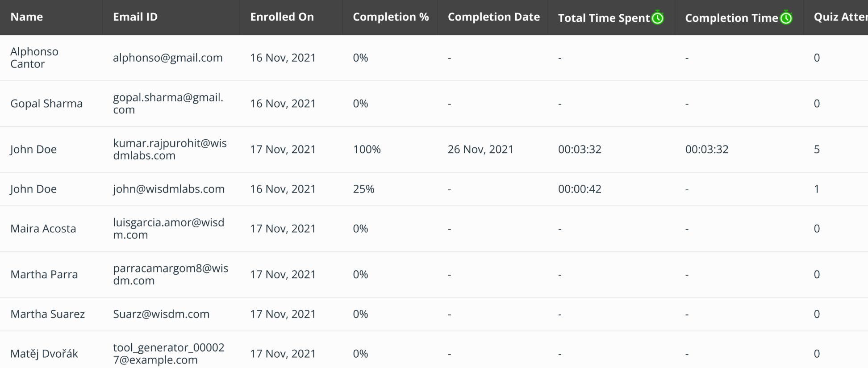
Task: Click the 00:00:42 total time value
Action: click(580, 189)
